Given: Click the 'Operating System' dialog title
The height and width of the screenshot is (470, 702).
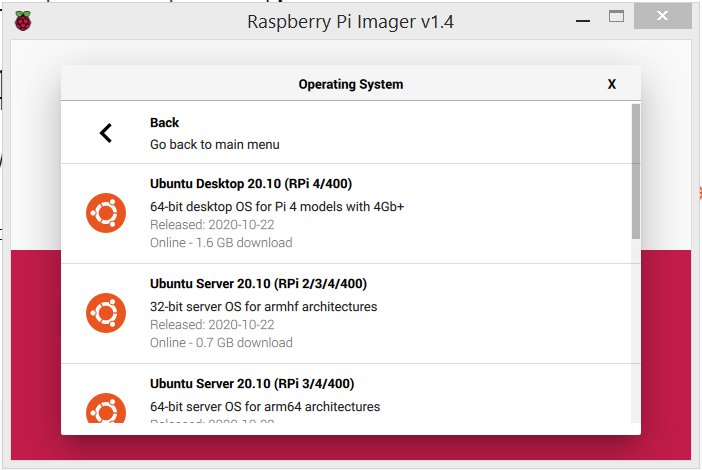Looking at the screenshot, I should [351, 84].
